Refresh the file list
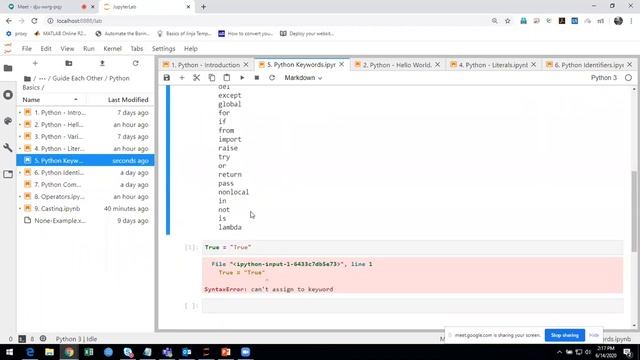640x360 pixels. coord(136,63)
